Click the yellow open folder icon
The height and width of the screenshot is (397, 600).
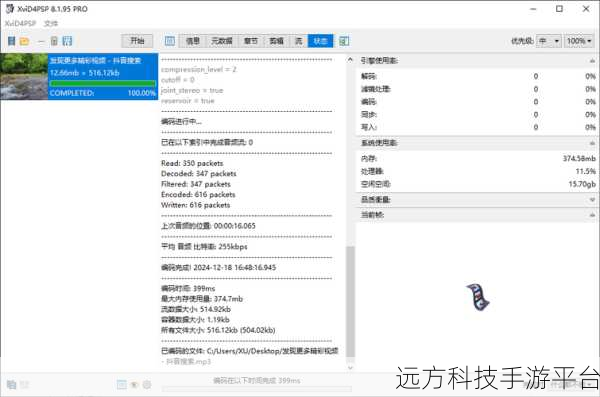24,41
